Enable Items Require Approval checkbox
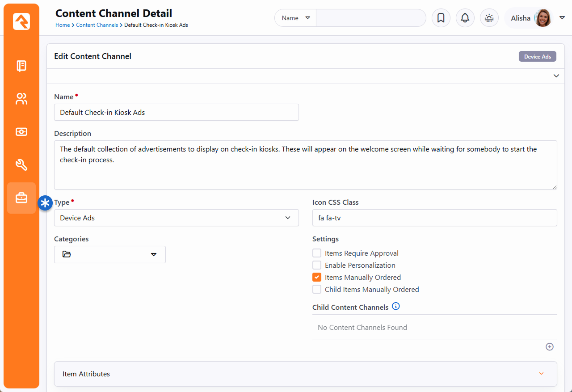This screenshot has width=572, height=392. coord(317,253)
